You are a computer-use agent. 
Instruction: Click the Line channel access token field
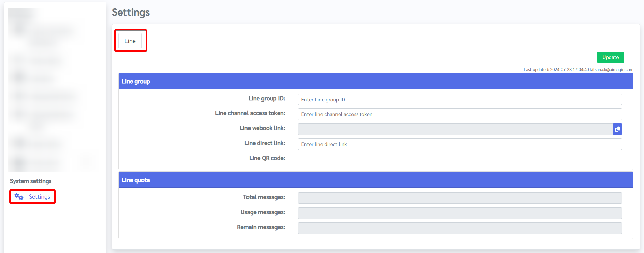point(460,114)
